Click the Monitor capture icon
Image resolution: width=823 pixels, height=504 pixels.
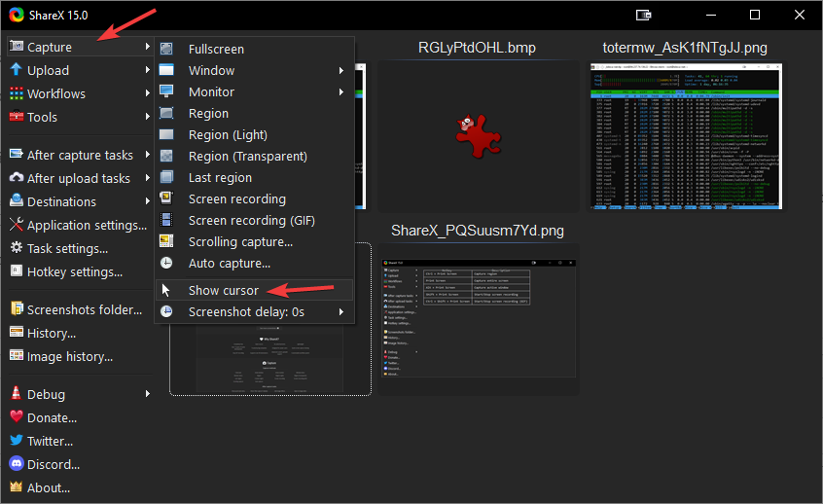point(166,91)
